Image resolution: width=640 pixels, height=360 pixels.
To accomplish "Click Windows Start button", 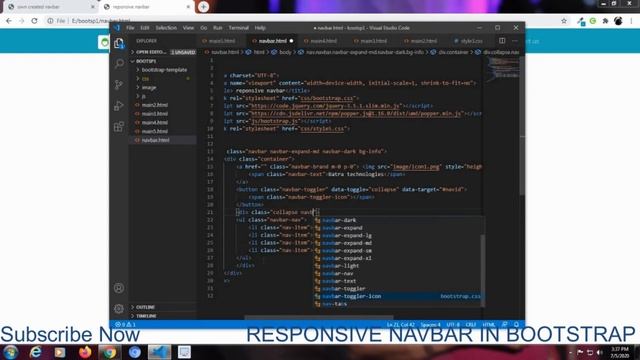I will 11,352.
